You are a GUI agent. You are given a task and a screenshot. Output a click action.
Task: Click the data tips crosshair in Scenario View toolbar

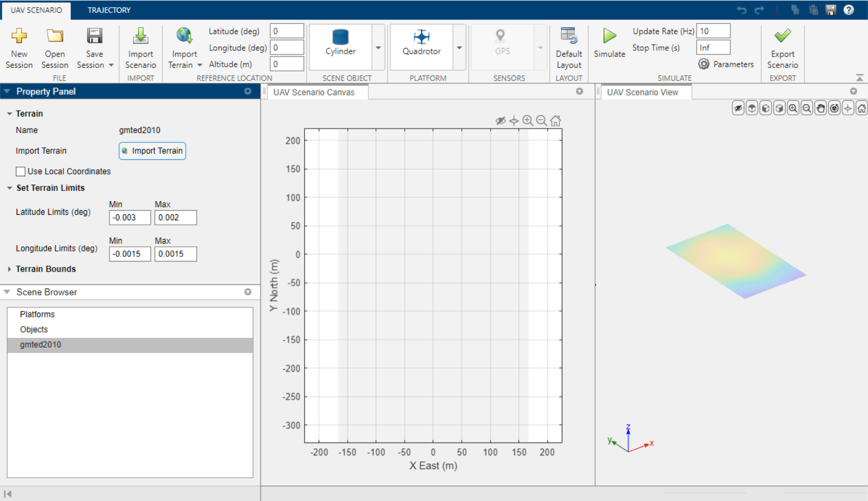tap(848, 108)
